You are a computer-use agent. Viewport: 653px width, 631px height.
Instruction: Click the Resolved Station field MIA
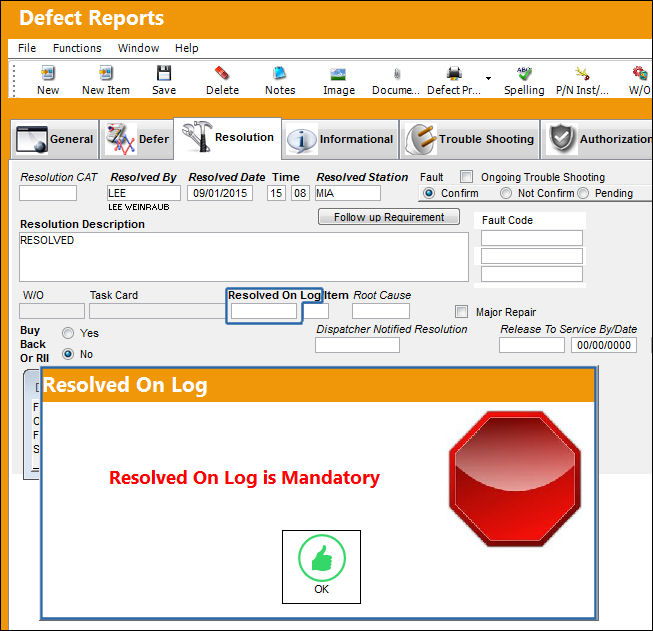click(x=348, y=193)
